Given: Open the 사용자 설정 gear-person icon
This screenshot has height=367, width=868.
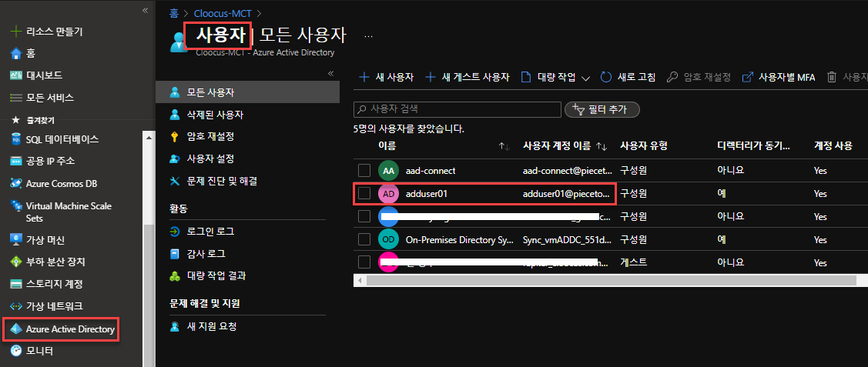Looking at the screenshot, I should point(176,158).
